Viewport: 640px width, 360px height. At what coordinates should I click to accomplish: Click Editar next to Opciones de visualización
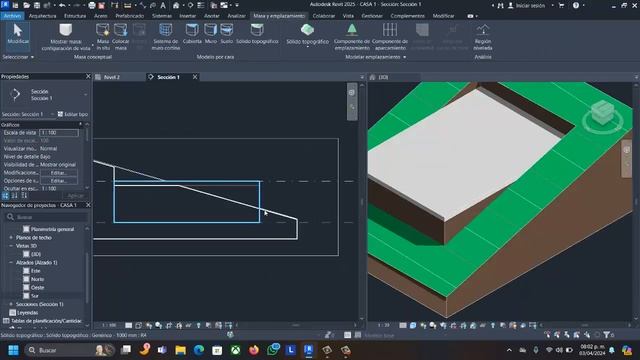pos(58,181)
